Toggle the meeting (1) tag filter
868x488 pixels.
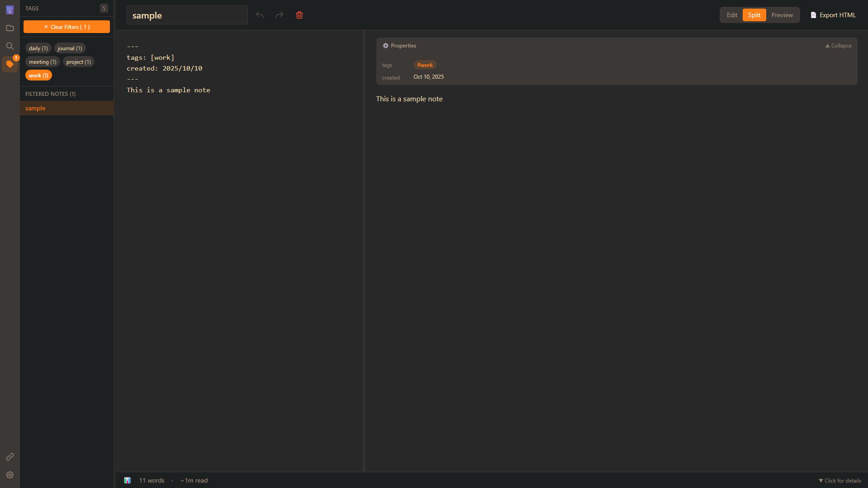tap(43, 62)
